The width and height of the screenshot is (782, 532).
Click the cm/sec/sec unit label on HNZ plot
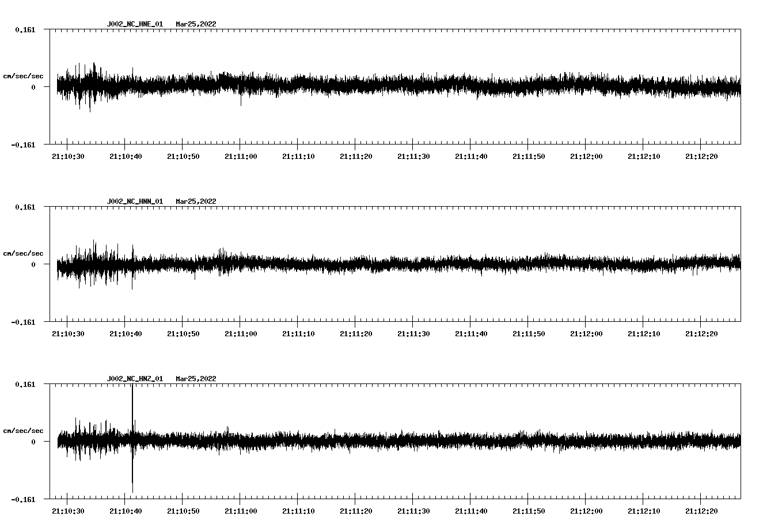[23, 431]
